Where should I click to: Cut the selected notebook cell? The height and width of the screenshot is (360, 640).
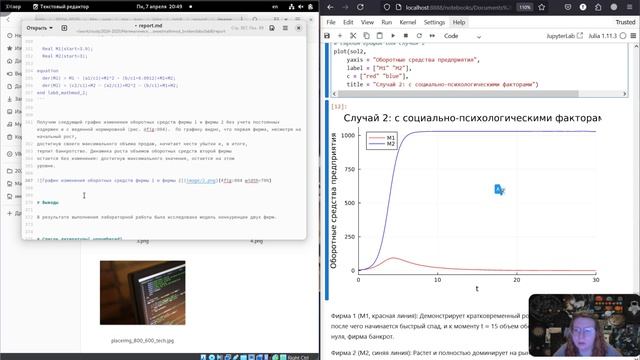[353, 36]
